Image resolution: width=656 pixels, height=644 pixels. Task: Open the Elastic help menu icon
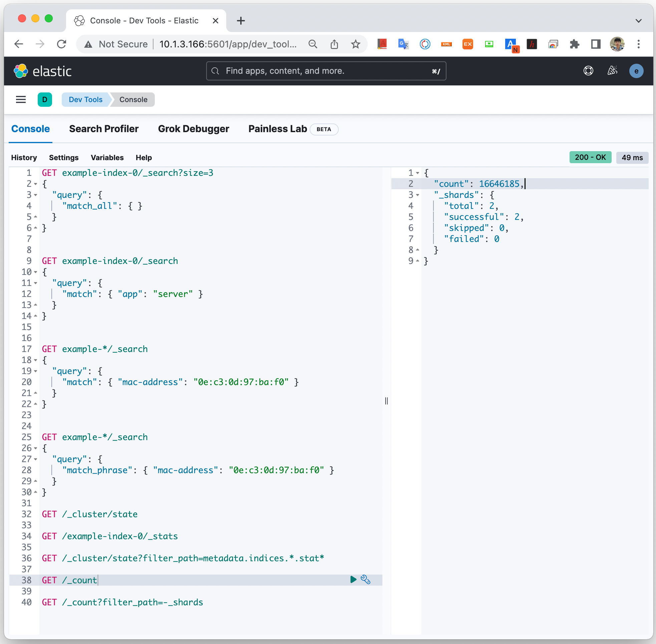[588, 71]
